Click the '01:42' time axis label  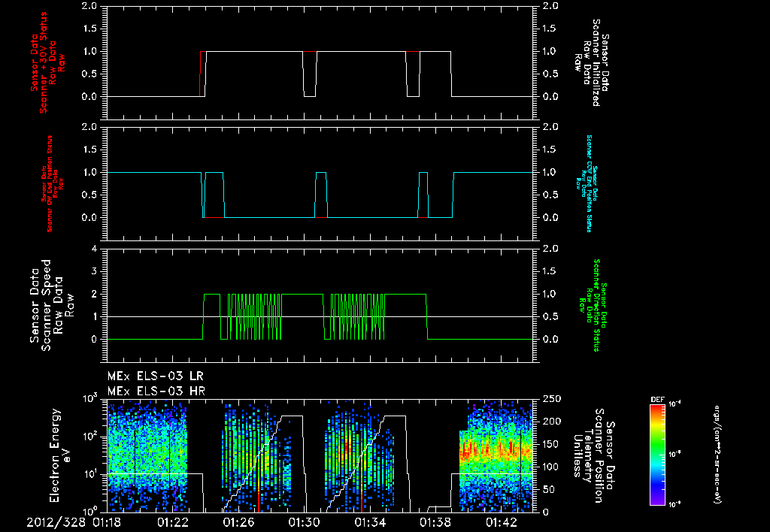502,522
